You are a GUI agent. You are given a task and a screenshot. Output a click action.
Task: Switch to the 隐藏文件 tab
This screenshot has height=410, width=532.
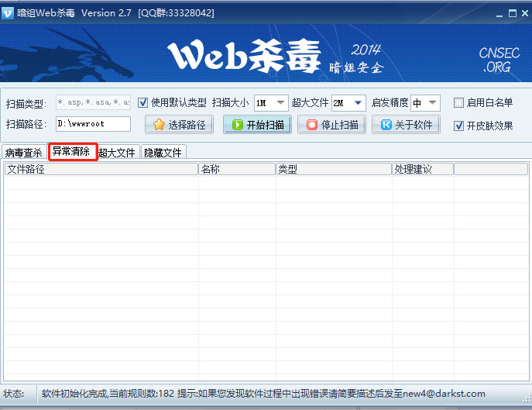[x=163, y=153]
